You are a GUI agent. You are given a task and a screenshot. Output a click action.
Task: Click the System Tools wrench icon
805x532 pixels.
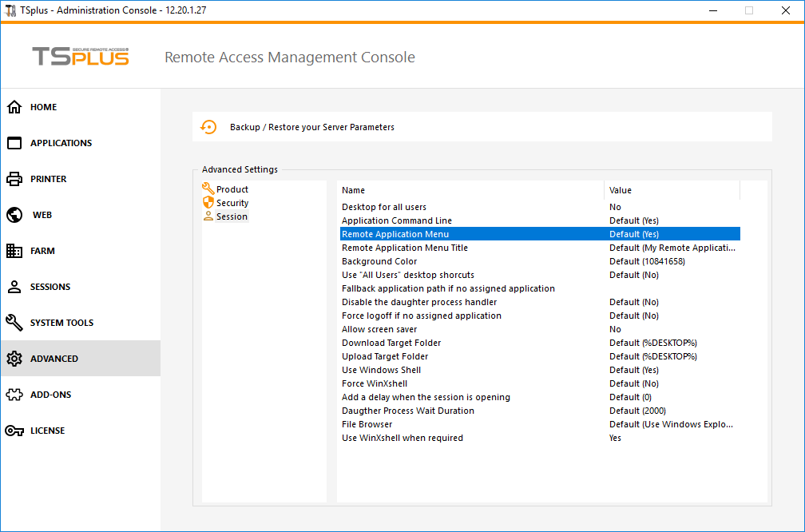pos(14,323)
